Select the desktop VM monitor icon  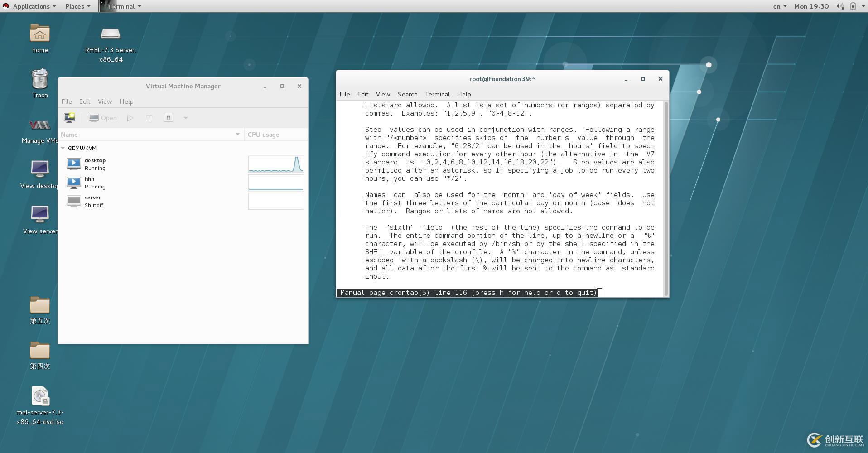74,164
